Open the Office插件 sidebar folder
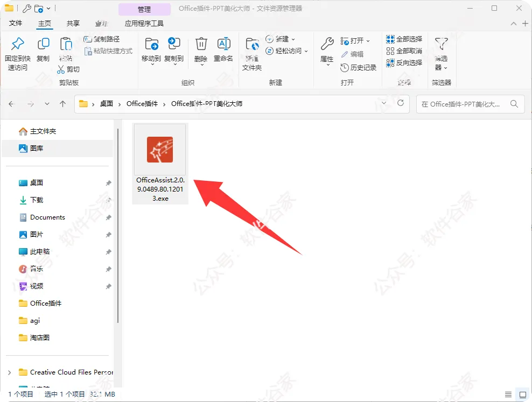This screenshot has height=402, width=532. tap(58, 304)
